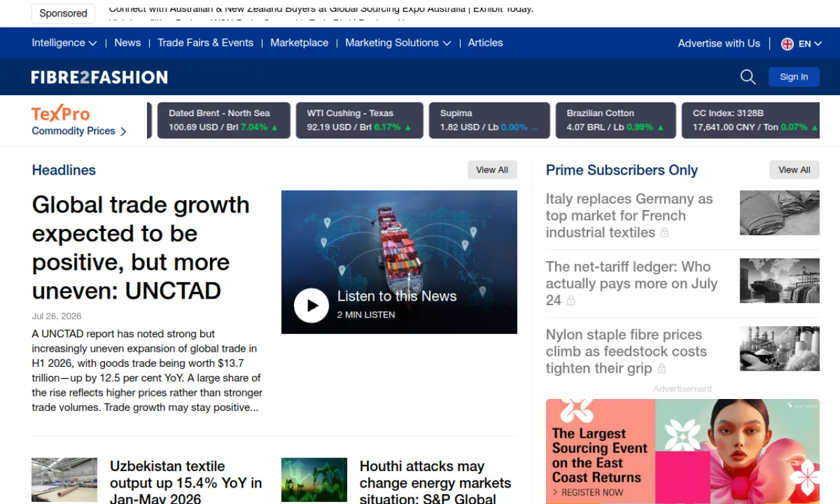The width and height of the screenshot is (840, 504).
Task: Click the Jul 26, 2026 date text
Action: [56, 316]
